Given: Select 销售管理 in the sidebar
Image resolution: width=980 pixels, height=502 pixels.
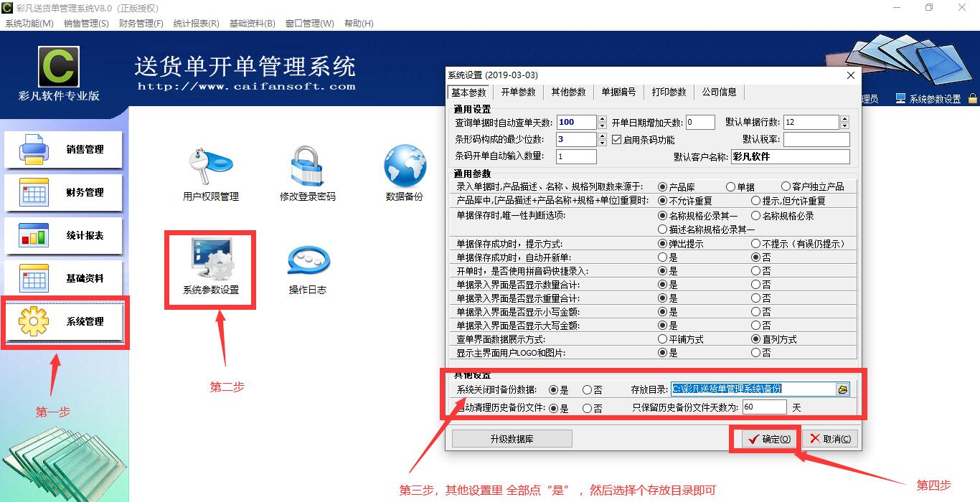Looking at the screenshot, I should pos(64,150).
